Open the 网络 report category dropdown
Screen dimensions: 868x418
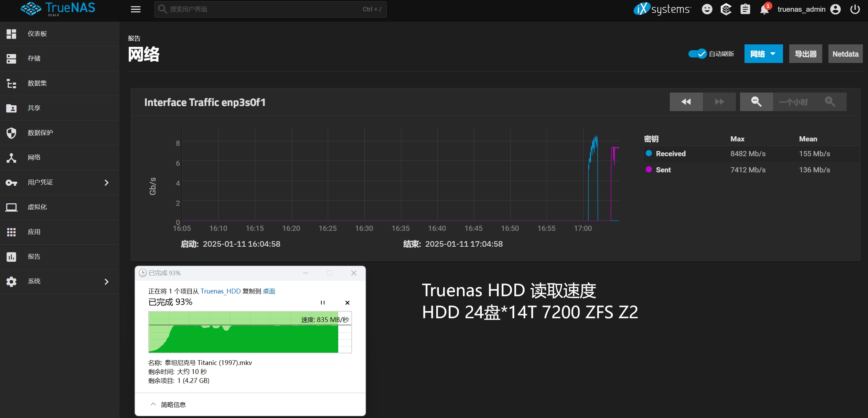[x=763, y=54]
